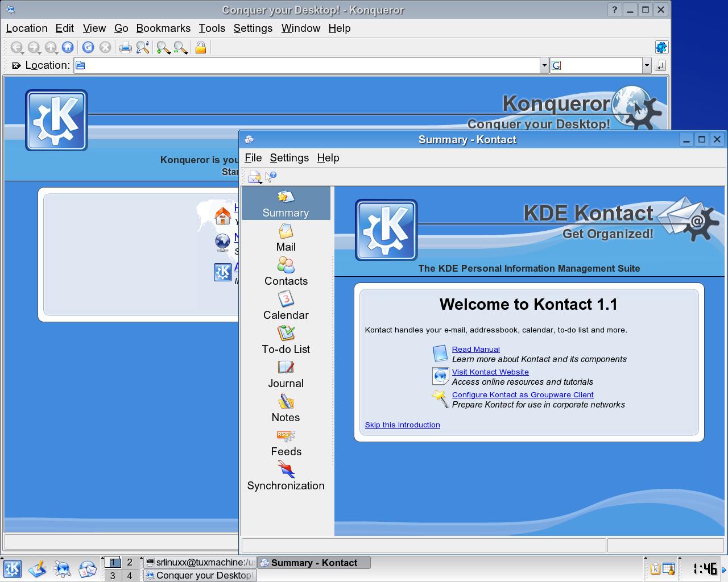Switch to srlinuxx@tuxmachine terminal taskbar button
The width and height of the screenshot is (728, 582).
200,562
